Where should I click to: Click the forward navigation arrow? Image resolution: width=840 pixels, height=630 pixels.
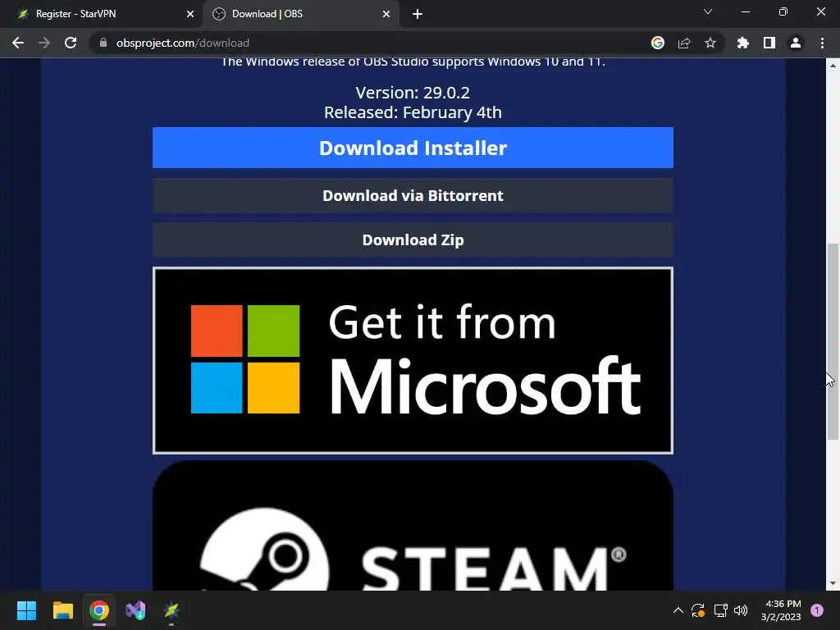tap(44, 43)
